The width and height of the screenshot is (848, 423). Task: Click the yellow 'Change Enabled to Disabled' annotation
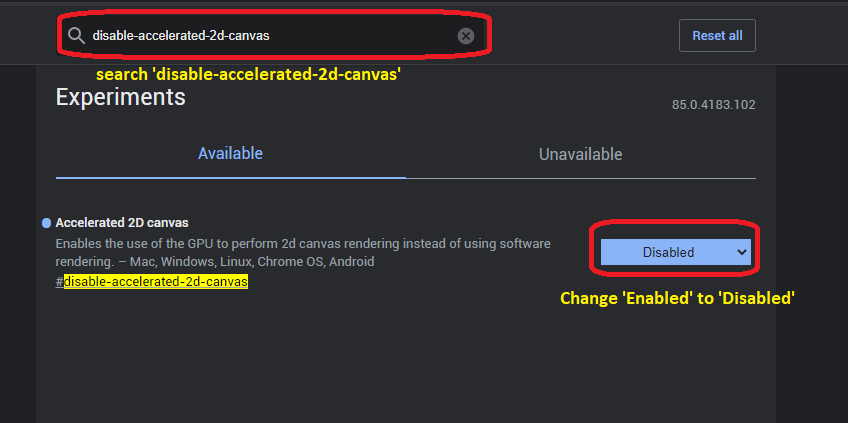(x=676, y=298)
